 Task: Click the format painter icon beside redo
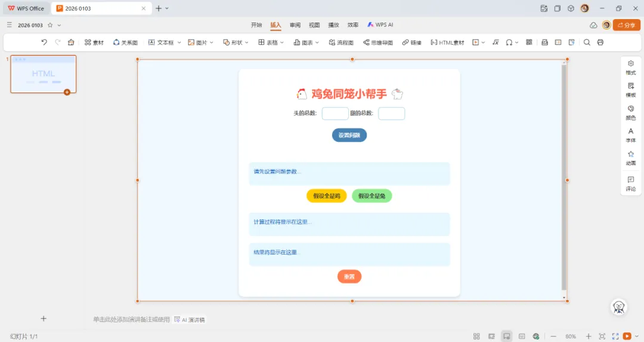click(x=71, y=42)
